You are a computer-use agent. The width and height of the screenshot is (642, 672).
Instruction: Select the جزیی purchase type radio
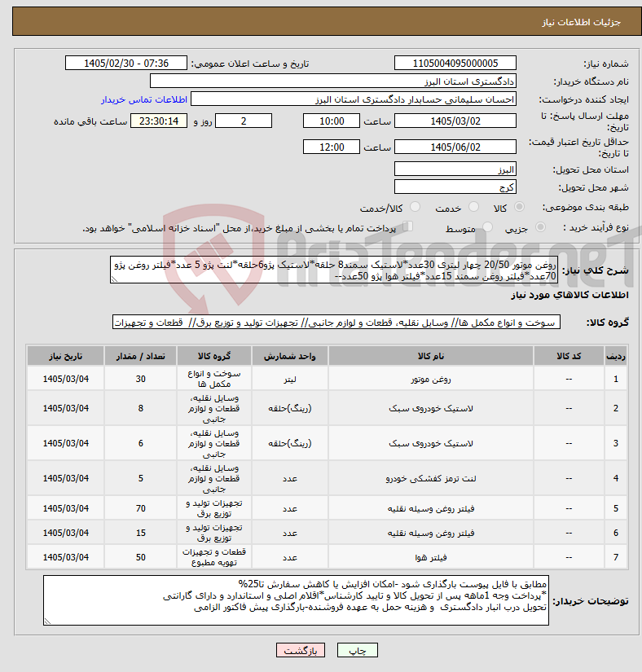pos(540,227)
